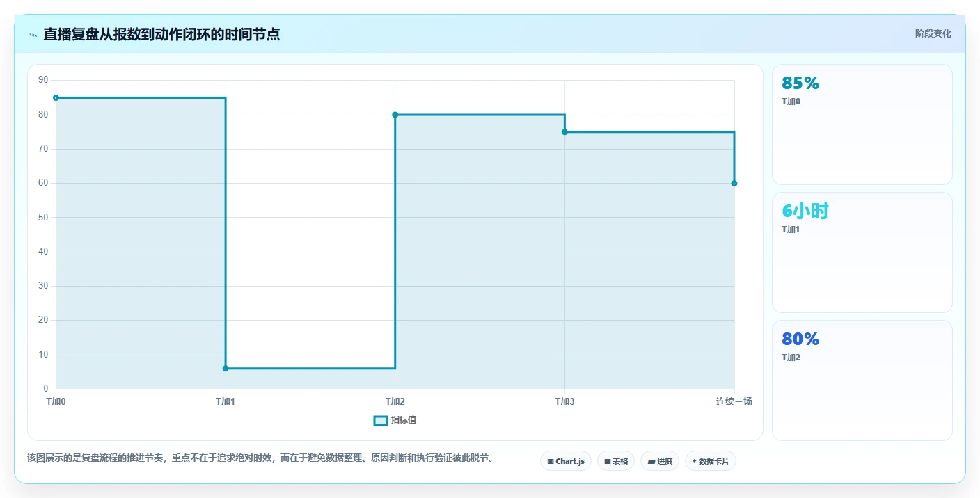This screenshot has height=498, width=980.
Task: Select the 表格 tag chip
Action: 615,461
